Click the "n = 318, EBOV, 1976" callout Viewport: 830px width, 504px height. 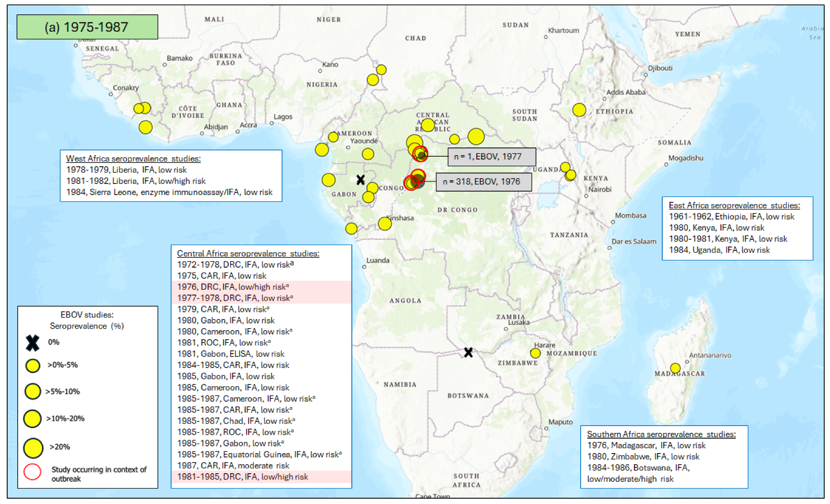483,182
